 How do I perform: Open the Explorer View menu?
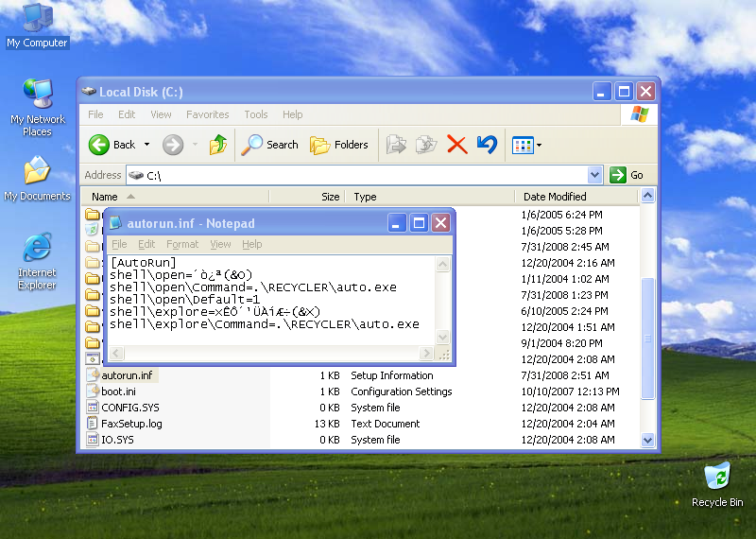click(161, 114)
